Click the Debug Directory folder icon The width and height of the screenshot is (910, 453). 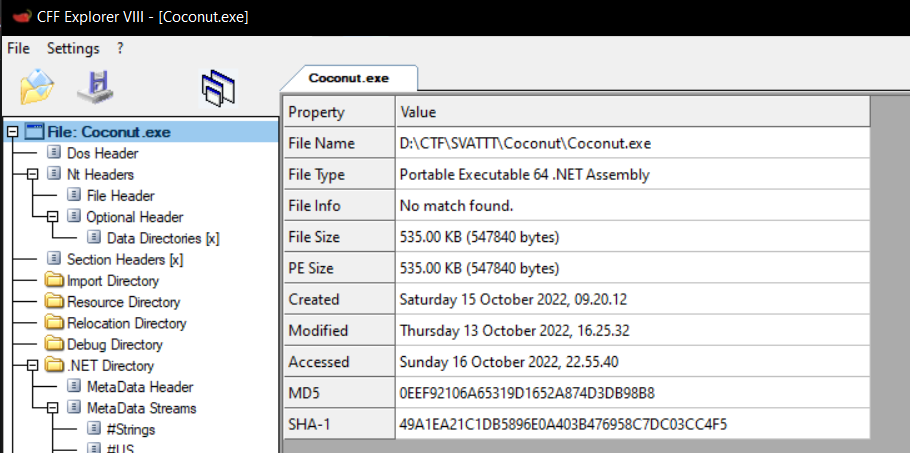point(55,345)
